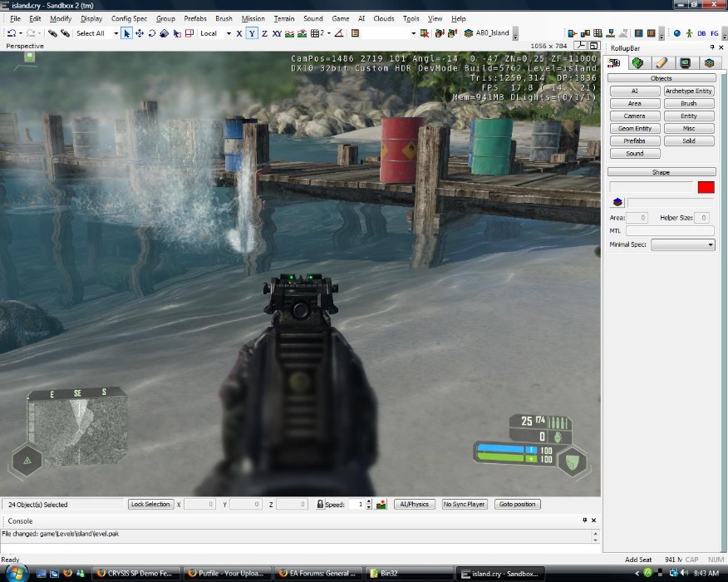
Task: Open the Layers tab icon in RollupBar
Action: tap(709, 62)
